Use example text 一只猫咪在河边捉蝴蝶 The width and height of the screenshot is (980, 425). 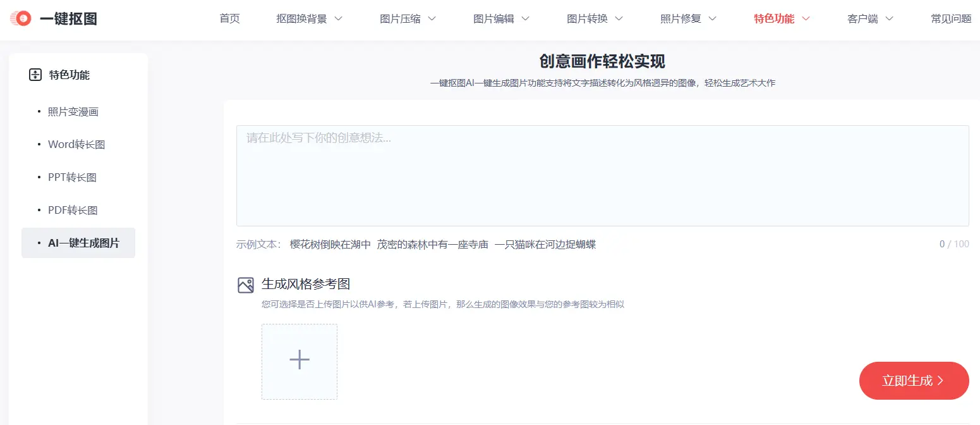[x=545, y=244]
